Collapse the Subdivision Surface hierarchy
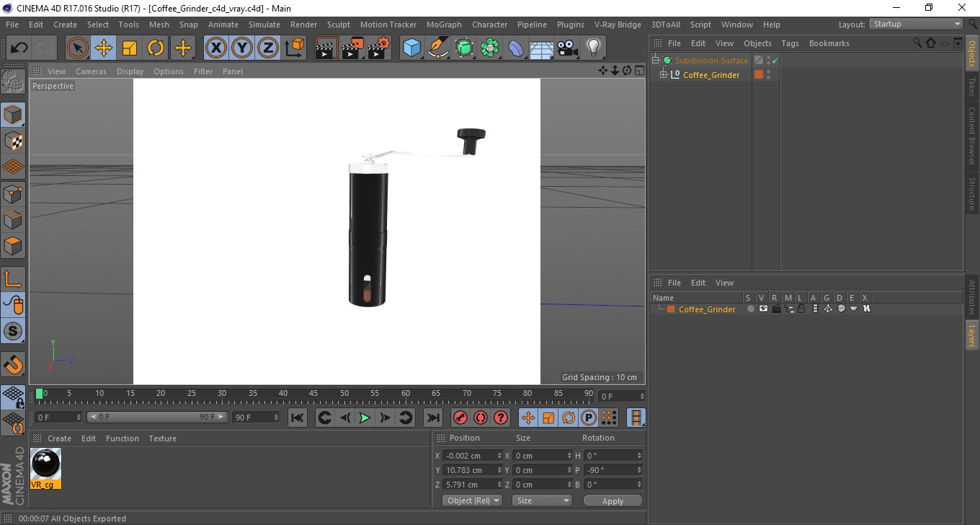 click(656, 61)
